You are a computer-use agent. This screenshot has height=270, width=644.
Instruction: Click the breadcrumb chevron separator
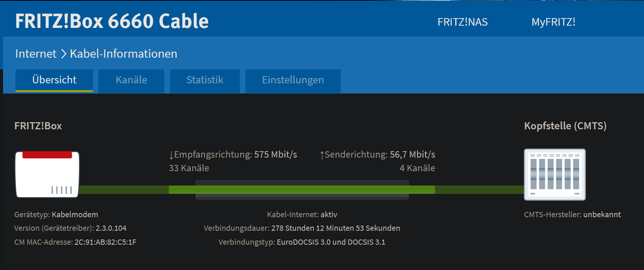pos(63,54)
